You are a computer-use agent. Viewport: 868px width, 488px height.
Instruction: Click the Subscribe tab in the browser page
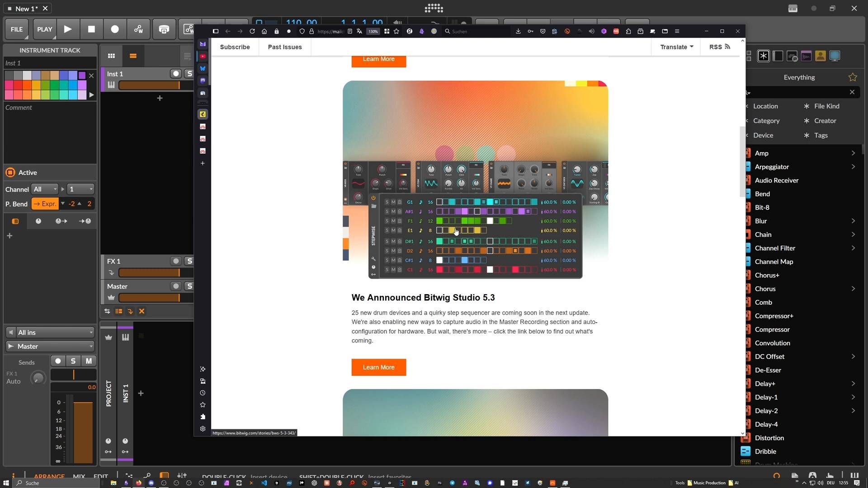point(235,47)
